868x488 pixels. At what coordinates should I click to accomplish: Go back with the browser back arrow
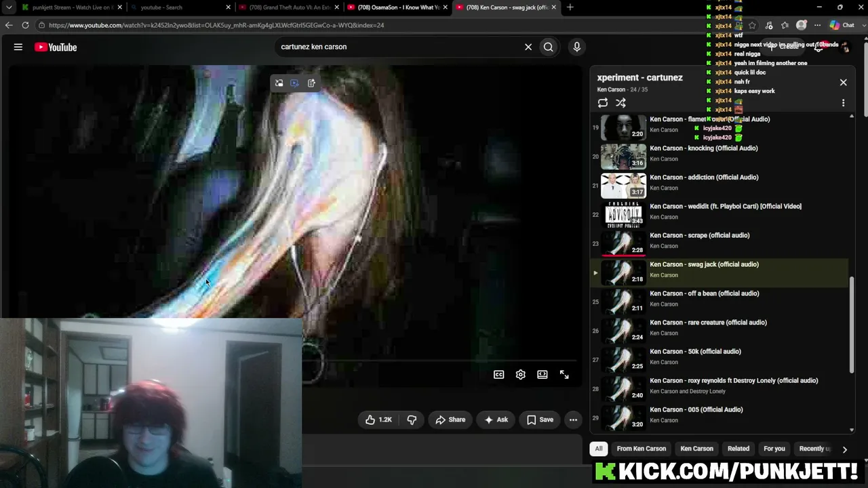click(x=9, y=25)
